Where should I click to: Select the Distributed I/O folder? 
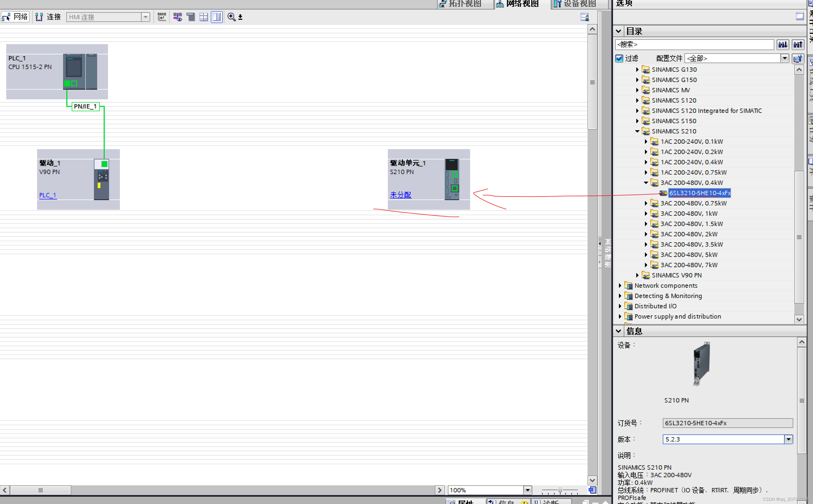(655, 306)
